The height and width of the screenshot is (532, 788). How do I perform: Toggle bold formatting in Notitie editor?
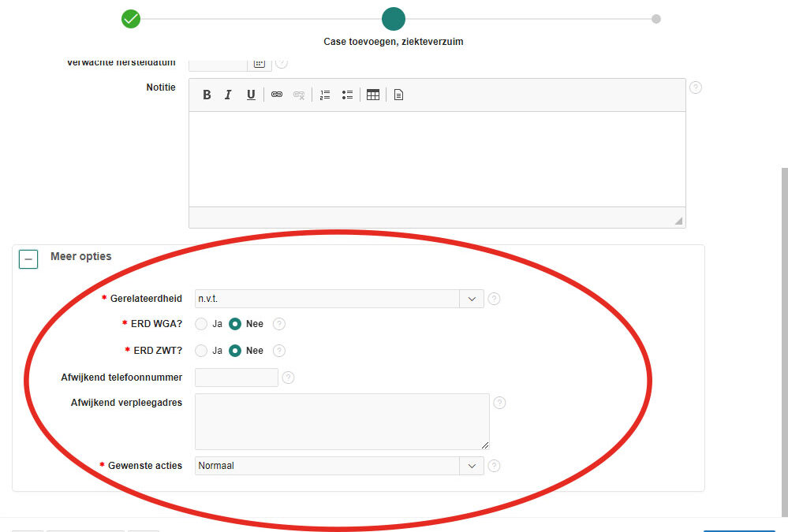tap(207, 95)
